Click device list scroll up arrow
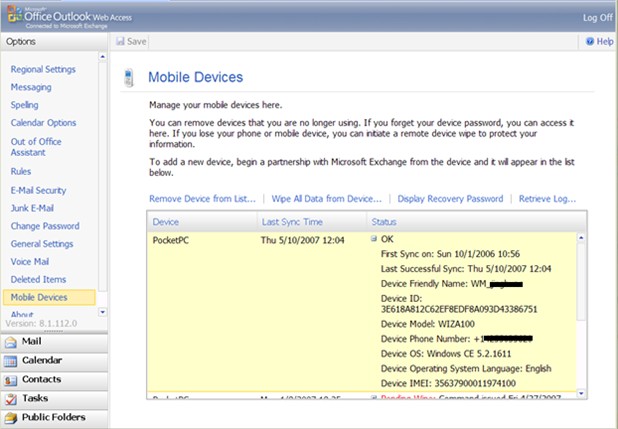The image size is (618, 429). click(x=581, y=237)
